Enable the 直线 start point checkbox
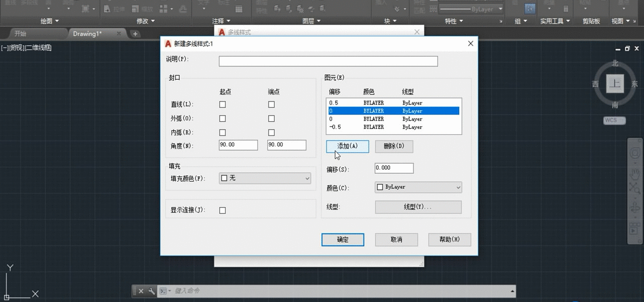The image size is (644, 302). coord(223,104)
